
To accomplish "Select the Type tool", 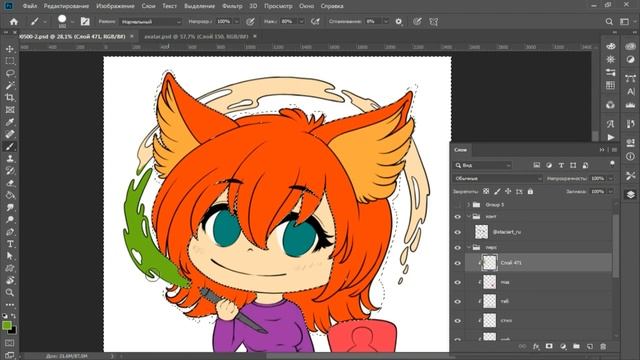I will 10,244.
